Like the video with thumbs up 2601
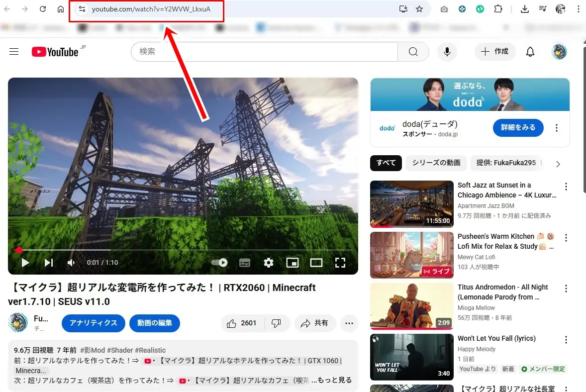Image resolution: width=586 pixels, height=392 pixels. pyautogui.click(x=242, y=323)
